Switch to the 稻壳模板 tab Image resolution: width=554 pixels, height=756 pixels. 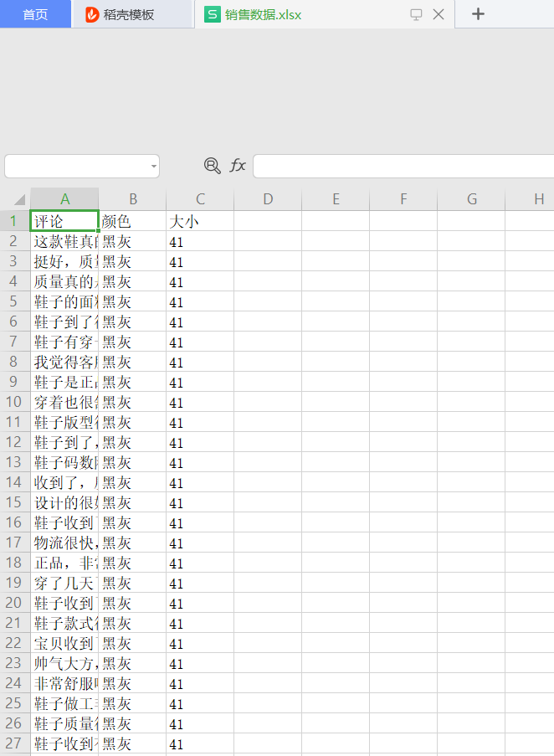pos(132,14)
